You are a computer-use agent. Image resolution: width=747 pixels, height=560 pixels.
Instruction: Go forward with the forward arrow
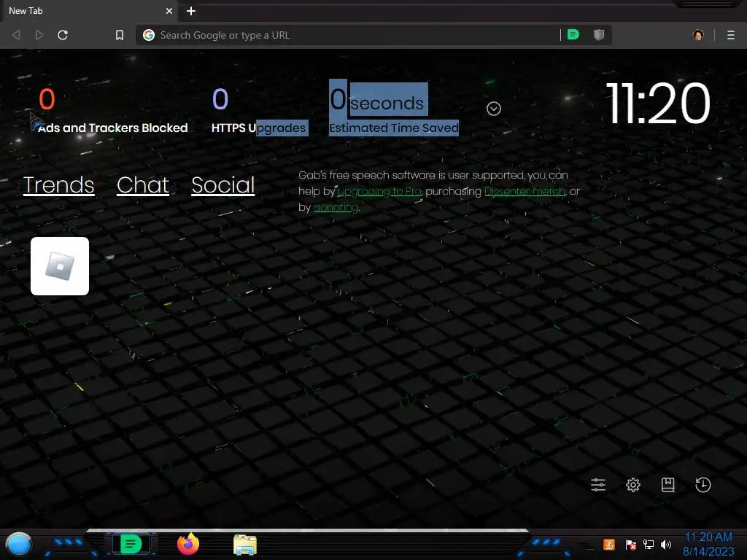[x=39, y=35]
